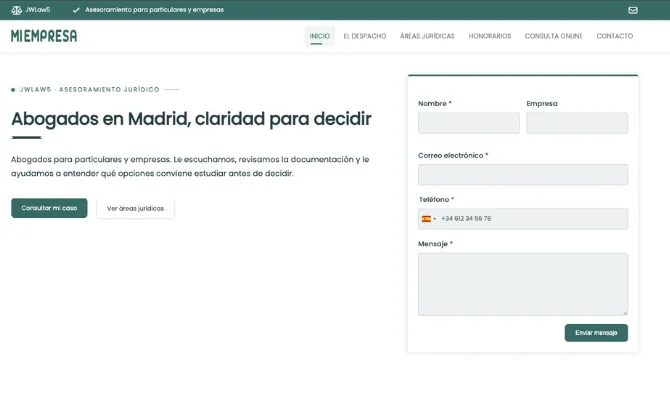Image resolution: width=670 pixels, height=417 pixels.
Task: Click the scales of justice icon
Action: [x=16, y=10]
